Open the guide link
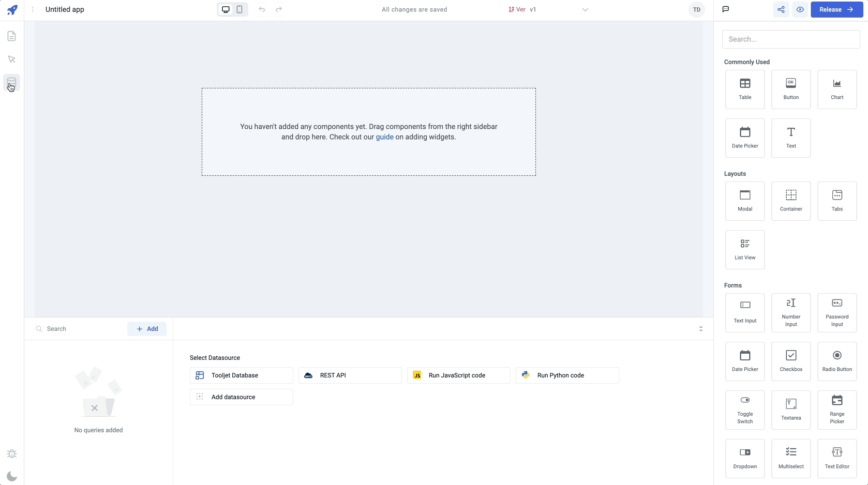868x485 pixels. click(x=384, y=137)
